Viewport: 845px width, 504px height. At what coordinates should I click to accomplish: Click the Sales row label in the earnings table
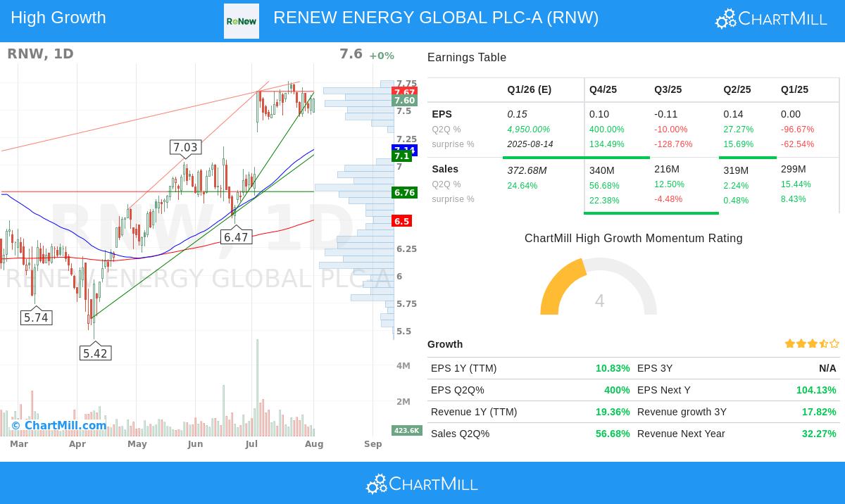(x=445, y=169)
